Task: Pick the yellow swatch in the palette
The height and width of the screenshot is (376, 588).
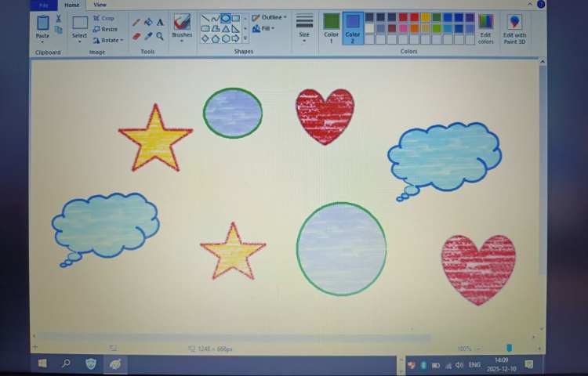Action: pos(425,17)
